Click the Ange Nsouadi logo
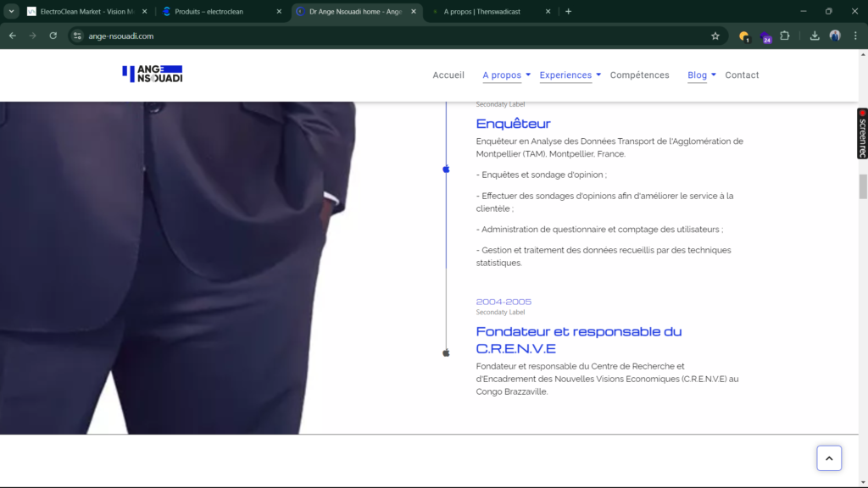868x488 pixels. pos(153,75)
